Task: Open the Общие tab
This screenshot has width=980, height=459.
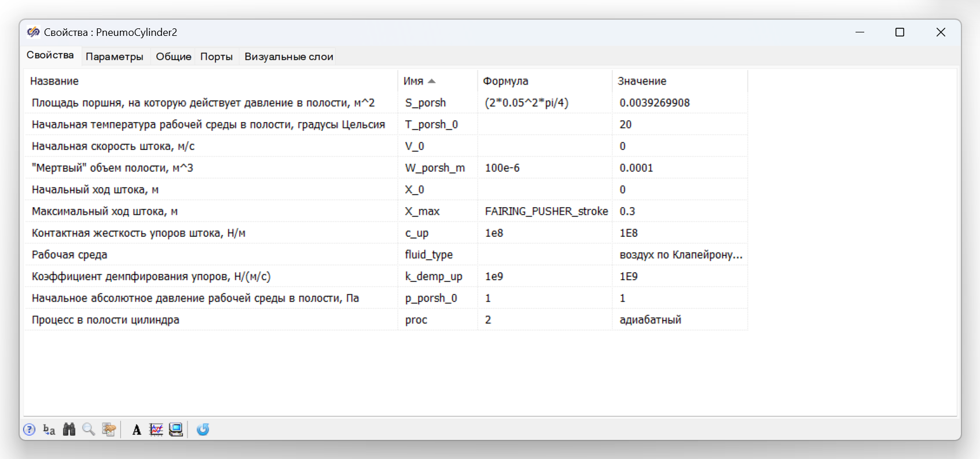Action: (174, 57)
